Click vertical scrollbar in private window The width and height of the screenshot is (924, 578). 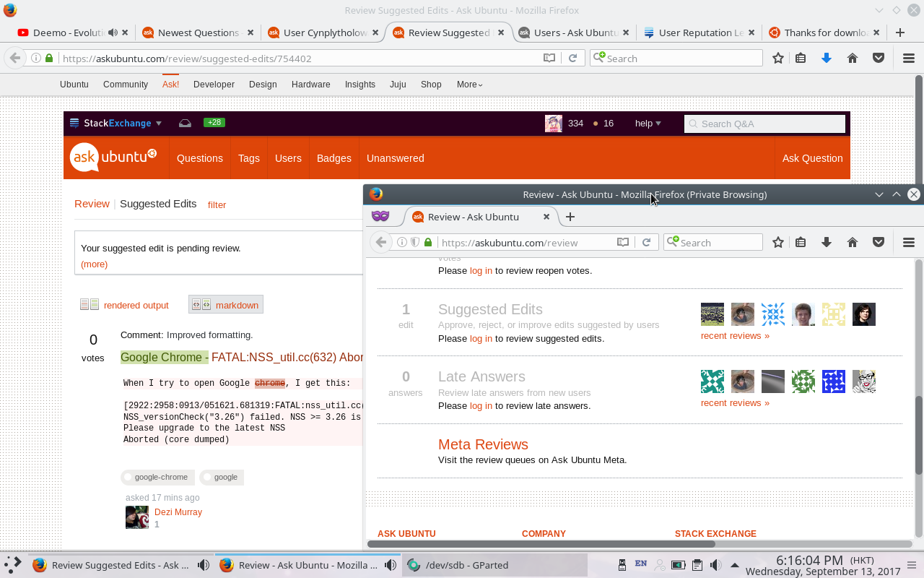919,436
